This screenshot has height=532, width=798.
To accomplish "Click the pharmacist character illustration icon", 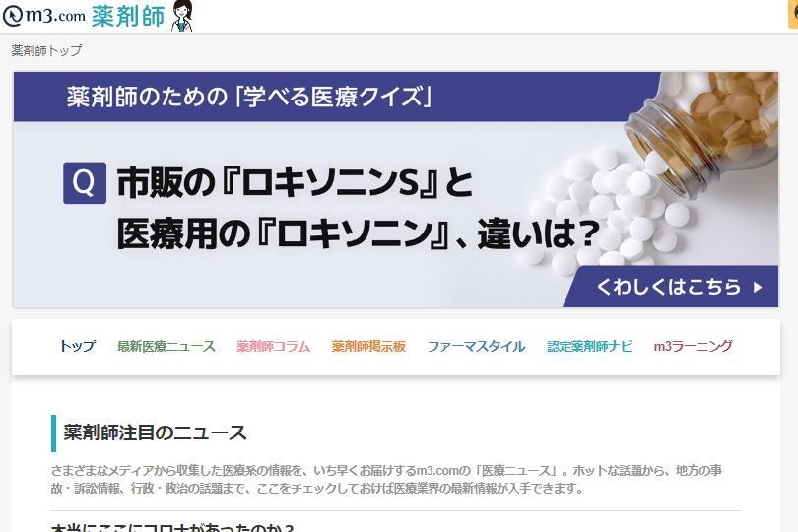I will (x=182, y=16).
